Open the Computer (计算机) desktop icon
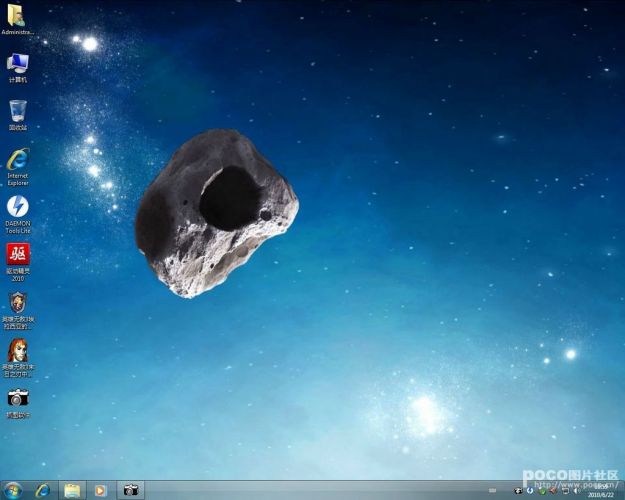 (x=17, y=64)
